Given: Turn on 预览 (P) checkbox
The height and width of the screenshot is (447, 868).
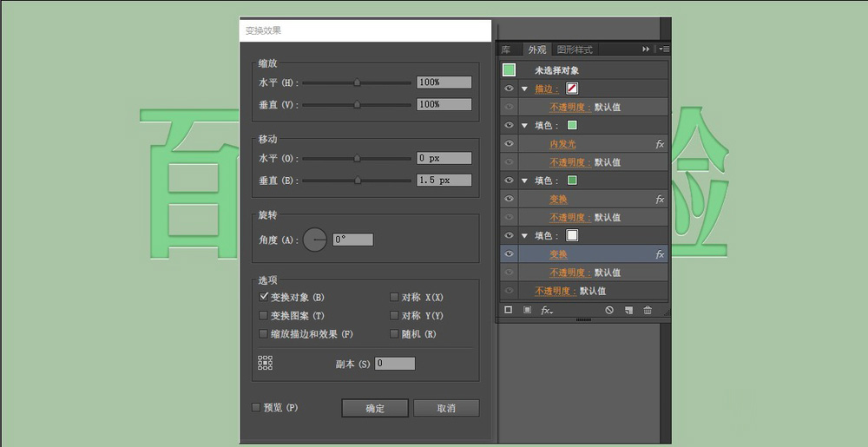Looking at the screenshot, I should pyautogui.click(x=256, y=407).
